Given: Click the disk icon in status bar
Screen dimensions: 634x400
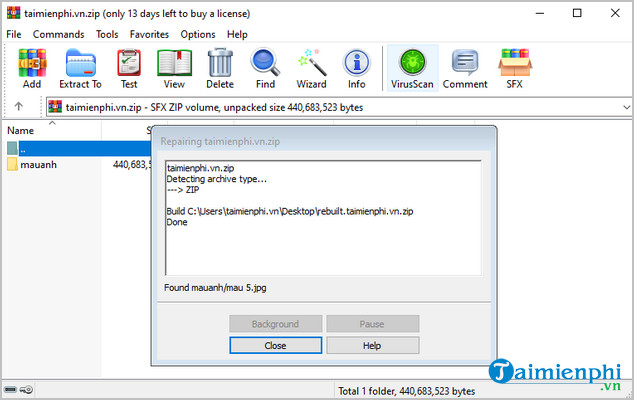Looking at the screenshot, I should [x=10, y=389].
